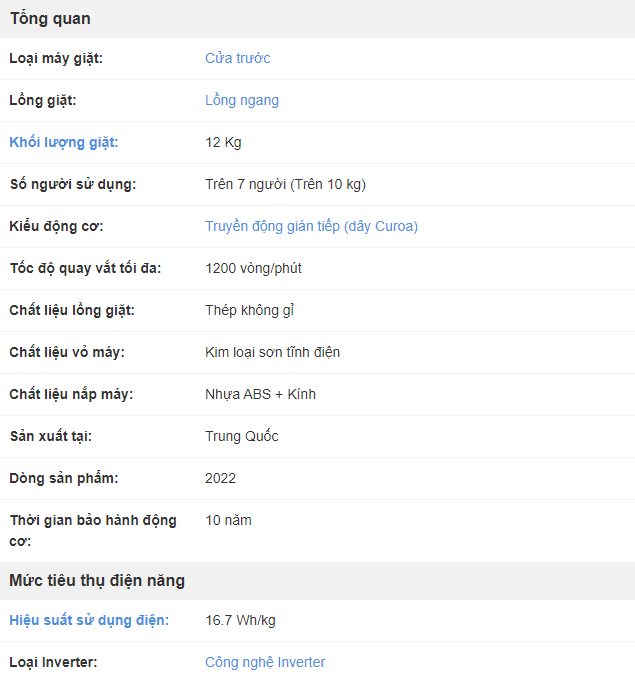
Task: Click 'Thời gian bảo hành động cơ:' label
Action: coord(92,530)
